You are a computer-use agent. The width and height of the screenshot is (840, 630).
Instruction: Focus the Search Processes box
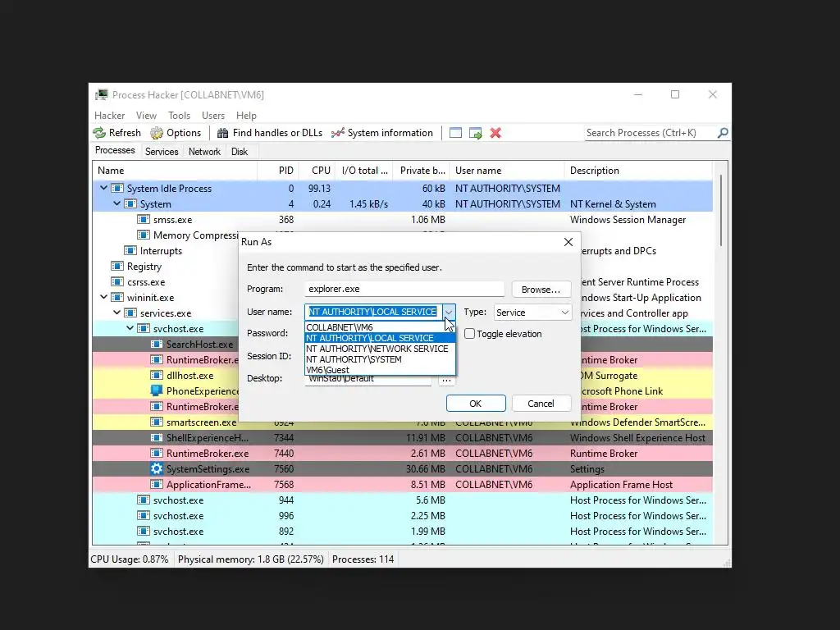(x=651, y=133)
